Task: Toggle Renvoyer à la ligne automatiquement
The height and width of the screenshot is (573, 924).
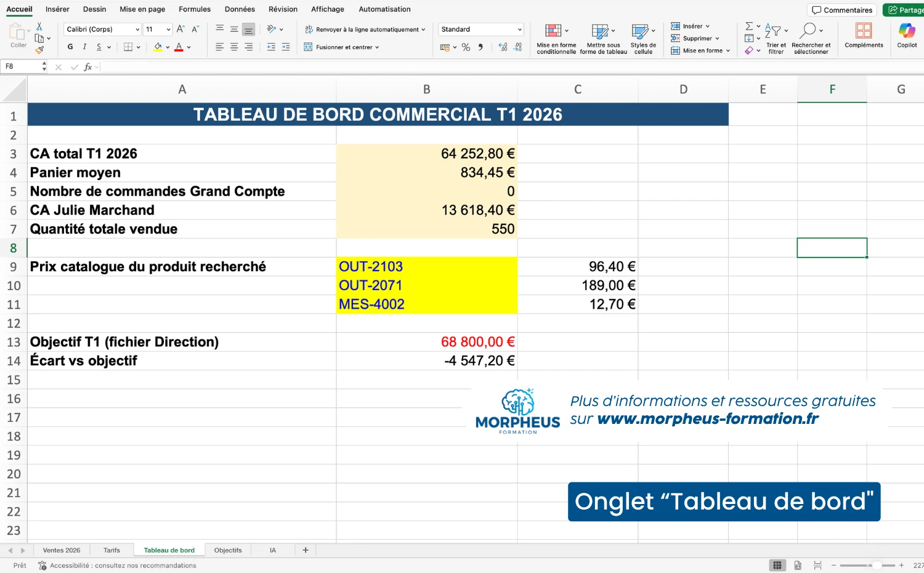Action: pos(365,30)
